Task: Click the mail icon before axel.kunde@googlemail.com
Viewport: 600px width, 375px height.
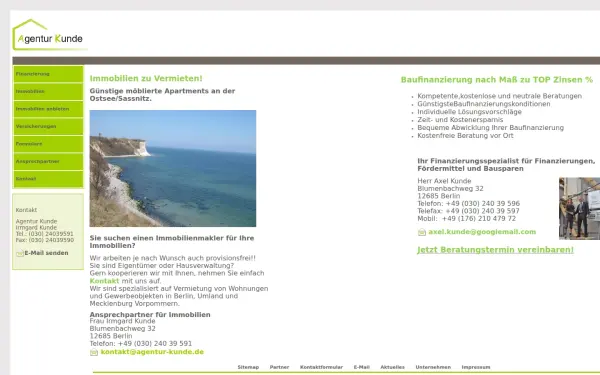Action: [x=422, y=232]
